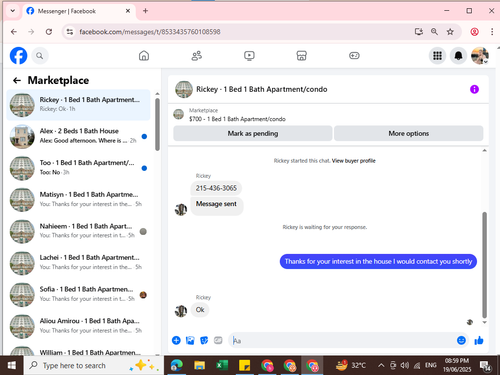The image size is (500, 375).
Task: Select the Messenger | Facebook tab
Action: [79, 11]
